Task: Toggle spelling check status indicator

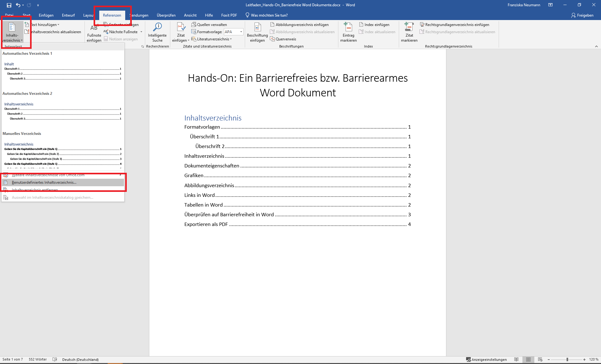Action: tap(55, 359)
